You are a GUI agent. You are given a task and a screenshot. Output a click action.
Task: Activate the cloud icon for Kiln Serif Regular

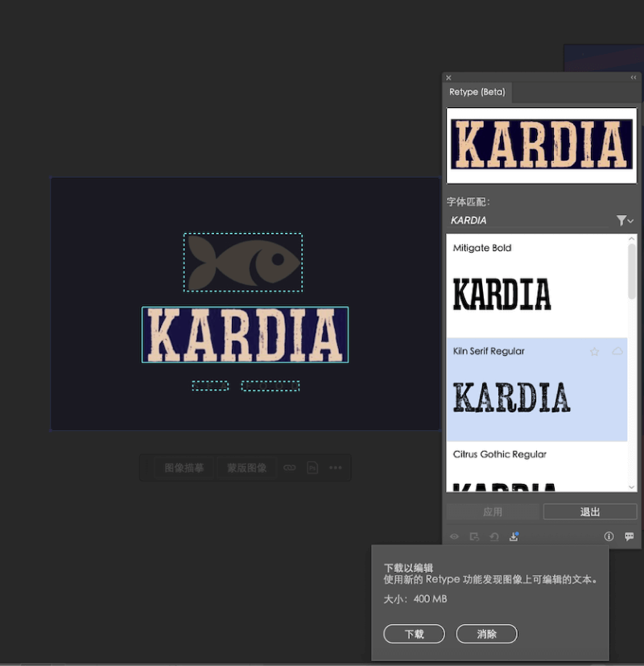pyautogui.click(x=617, y=352)
